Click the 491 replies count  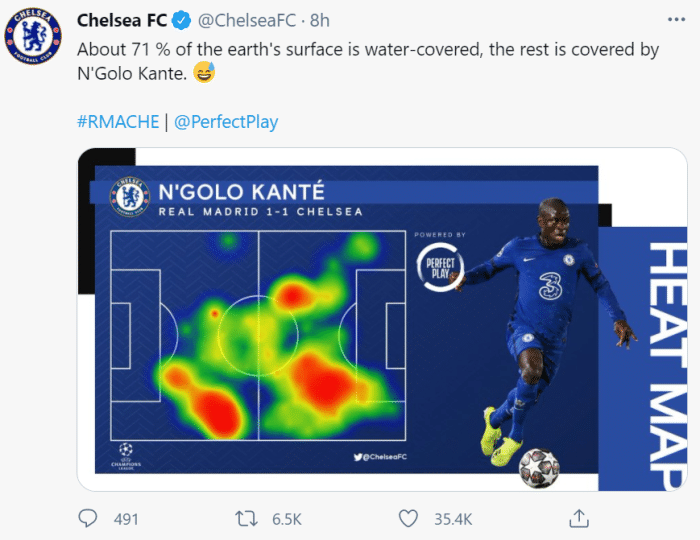point(126,519)
